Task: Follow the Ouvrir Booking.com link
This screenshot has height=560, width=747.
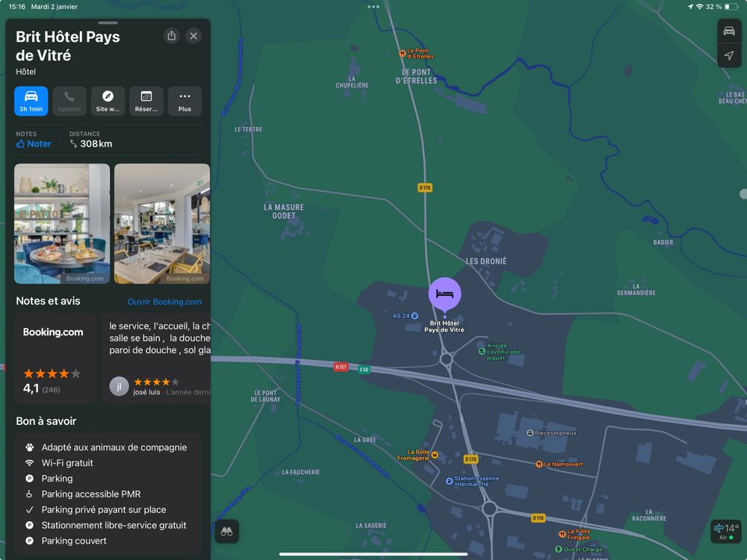Action: [164, 302]
